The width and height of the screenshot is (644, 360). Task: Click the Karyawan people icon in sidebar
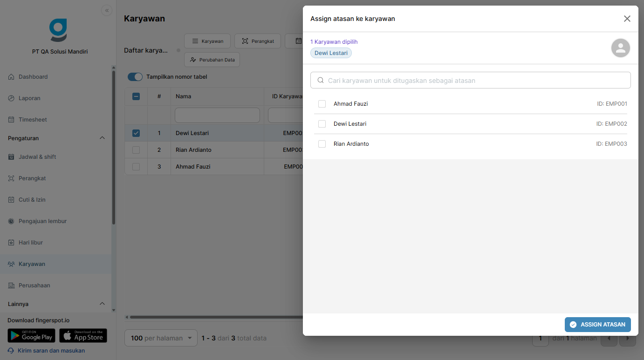(x=11, y=264)
